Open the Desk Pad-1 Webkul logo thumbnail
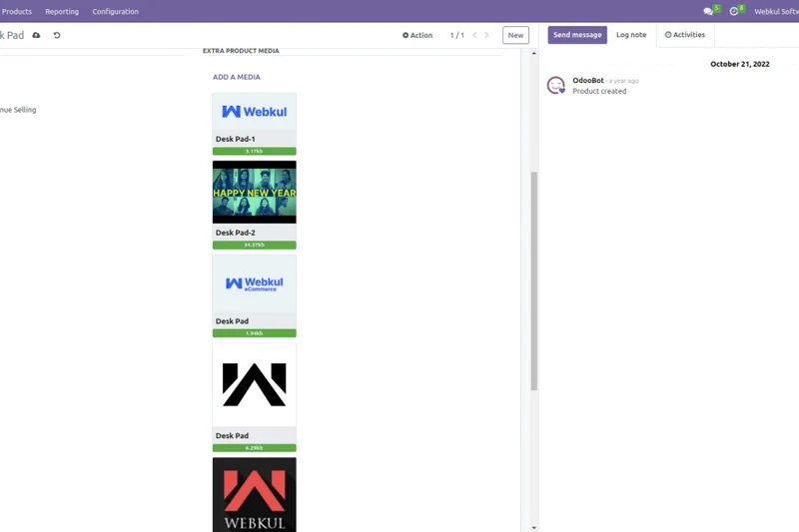The width and height of the screenshot is (799, 532). [x=255, y=112]
